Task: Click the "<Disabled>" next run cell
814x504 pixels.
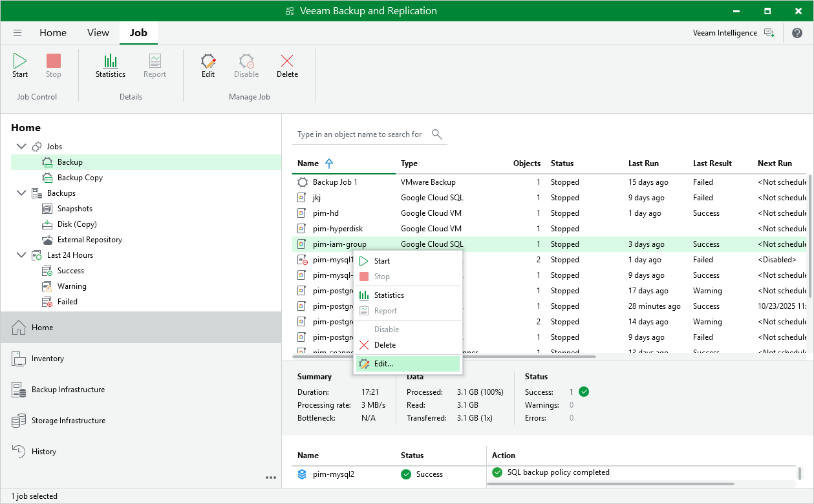Action: coord(777,260)
